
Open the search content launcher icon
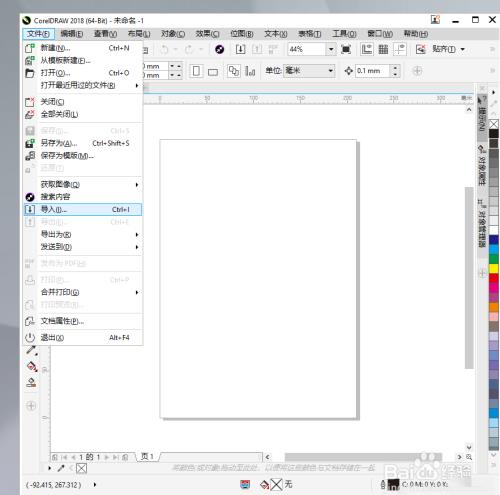coord(219,49)
